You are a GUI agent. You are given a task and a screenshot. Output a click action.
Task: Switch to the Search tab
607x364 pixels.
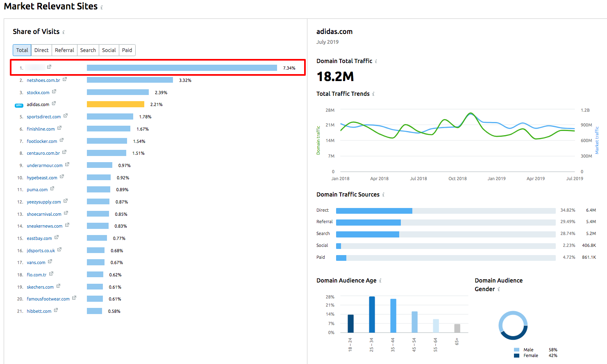click(88, 50)
